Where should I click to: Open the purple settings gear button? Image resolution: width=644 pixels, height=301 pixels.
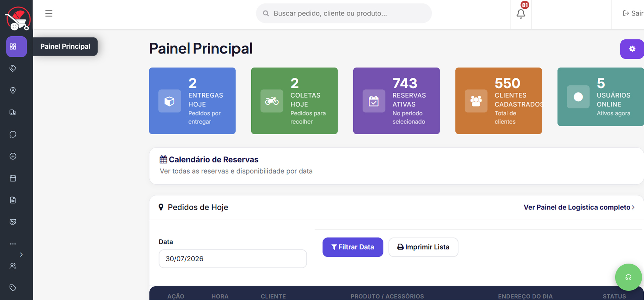click(632, 49)
